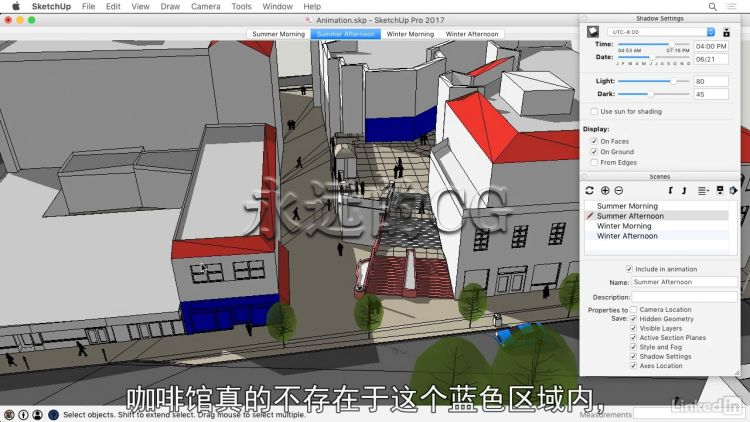Open the View menu
Image resolution: width=750 pixels, height=422 pixels.
click(140, 6)
